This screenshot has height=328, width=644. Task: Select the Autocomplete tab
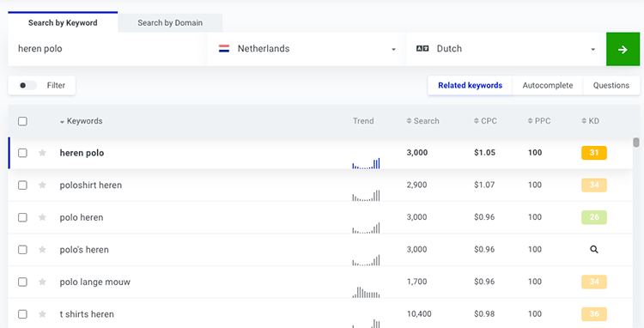point(548,85)
